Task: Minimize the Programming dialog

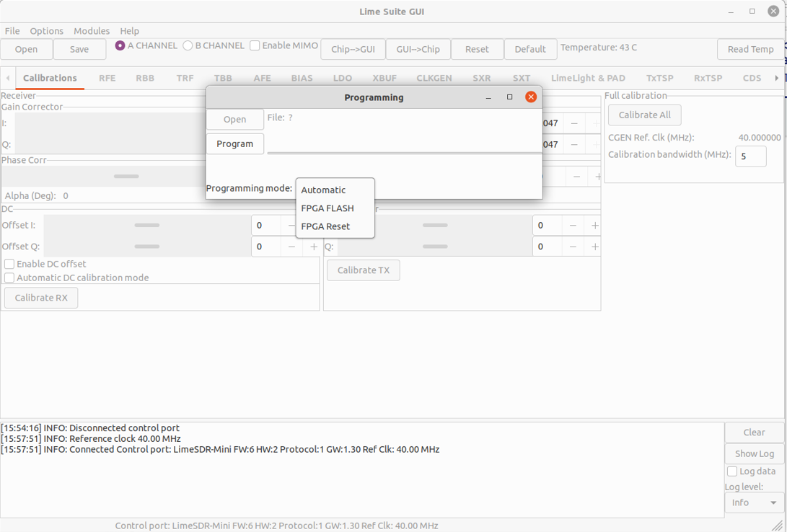Action: pyautogui.click(x=488, y=97)
